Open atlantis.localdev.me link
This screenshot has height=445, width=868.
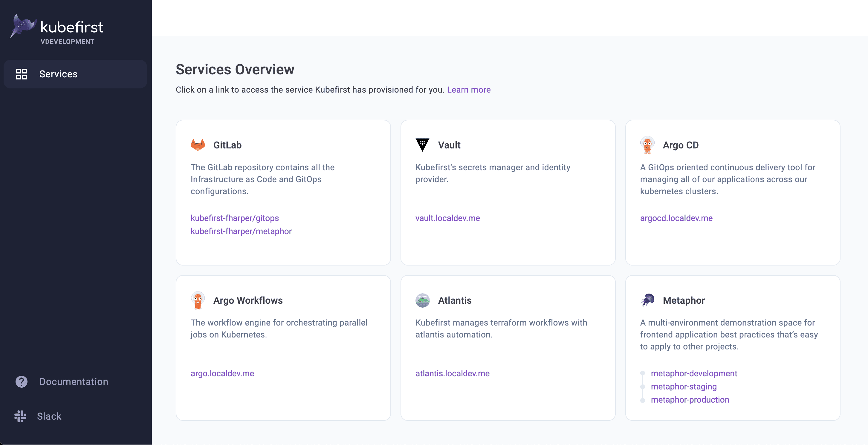pyautogui.click(x=452, y=373)
